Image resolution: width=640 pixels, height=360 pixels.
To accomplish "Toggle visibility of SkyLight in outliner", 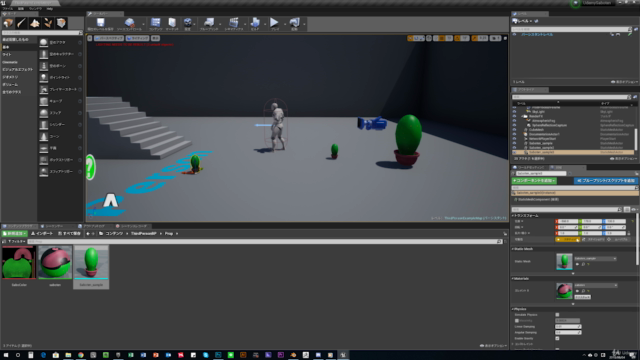I will [514, 111].
